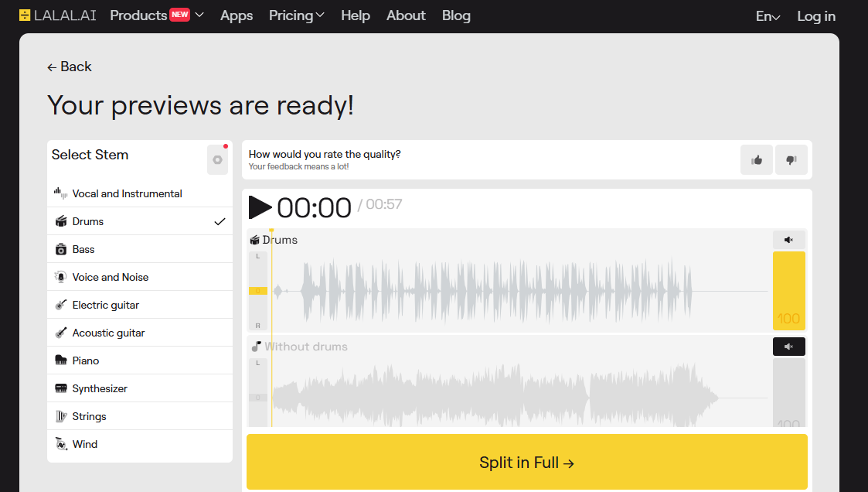Click the thumbs up rating icon
Image resolution: width=868 pixels, height=492 pixels.
757,160
